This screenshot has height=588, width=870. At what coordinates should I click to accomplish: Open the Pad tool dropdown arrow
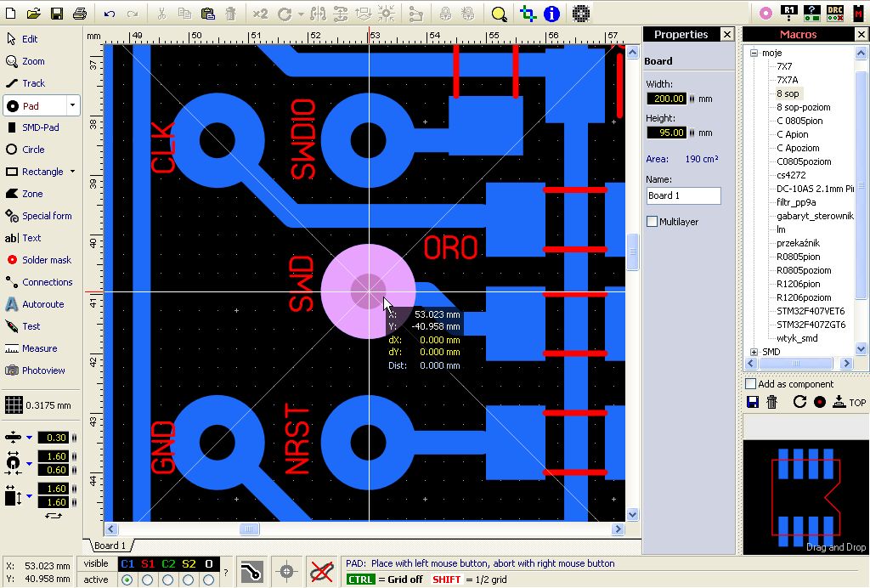pos(73,106)
